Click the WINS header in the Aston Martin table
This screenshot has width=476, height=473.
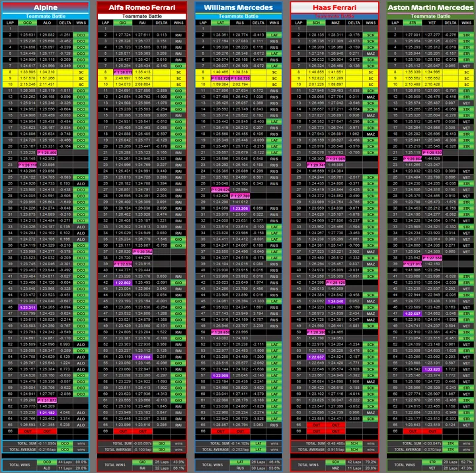pyautogui.click(x=466, y=22)
